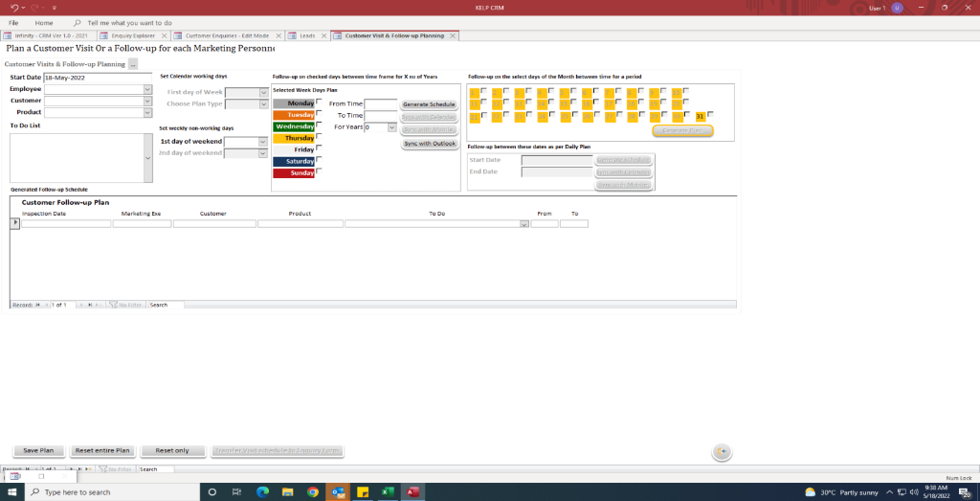The width and height of the screenshot is (980, 501).
Task: Click the yellow back arrow round button
Action: [x=722, y=451]
